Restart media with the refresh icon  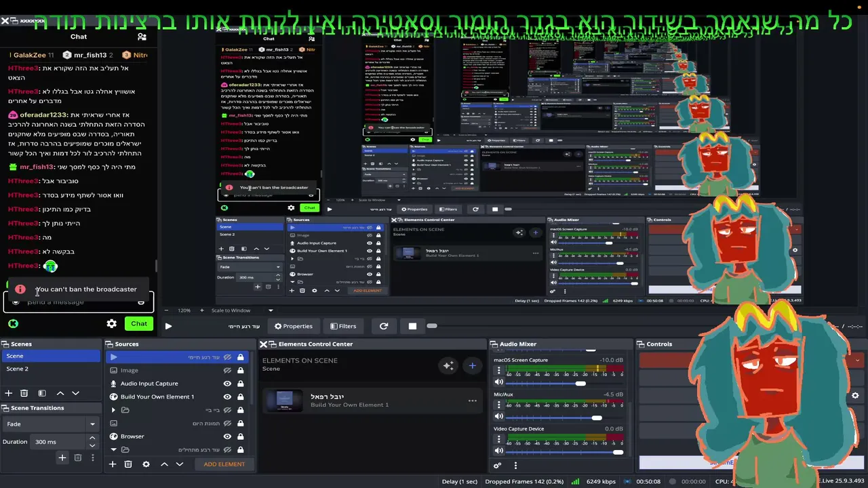(384, 326)
